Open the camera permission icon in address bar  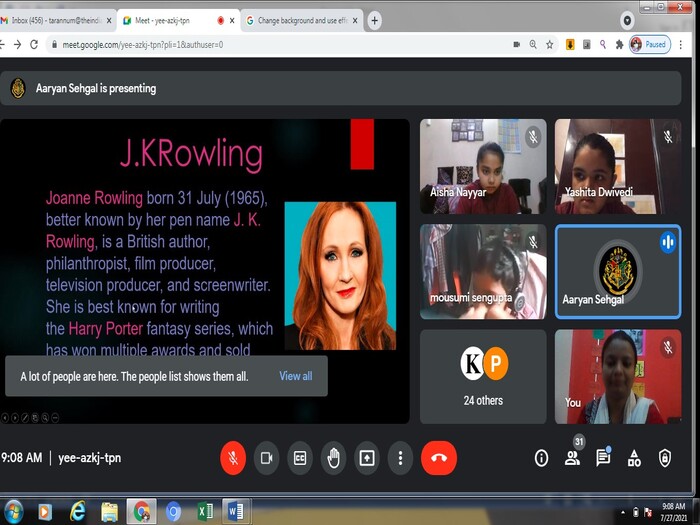(517, 44)
